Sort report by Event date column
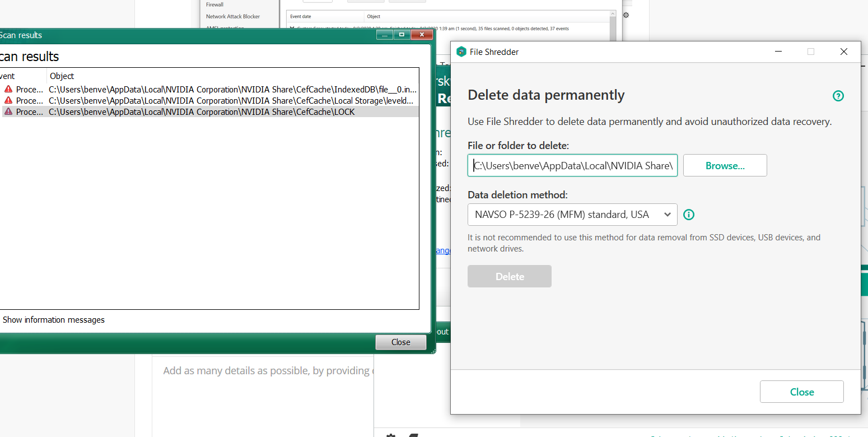Viewport: 868px width, 437px height. click(x=301, y=17)
